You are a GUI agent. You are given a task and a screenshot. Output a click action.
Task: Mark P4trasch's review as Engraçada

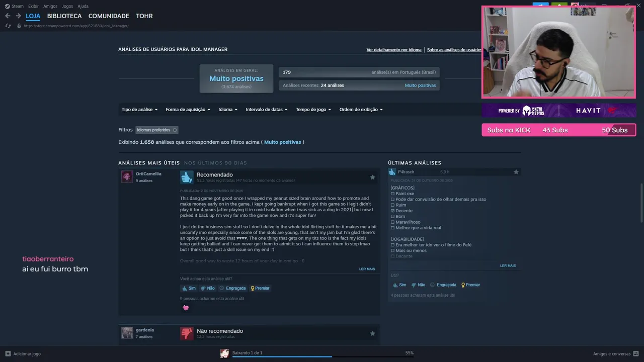[443, 285]
